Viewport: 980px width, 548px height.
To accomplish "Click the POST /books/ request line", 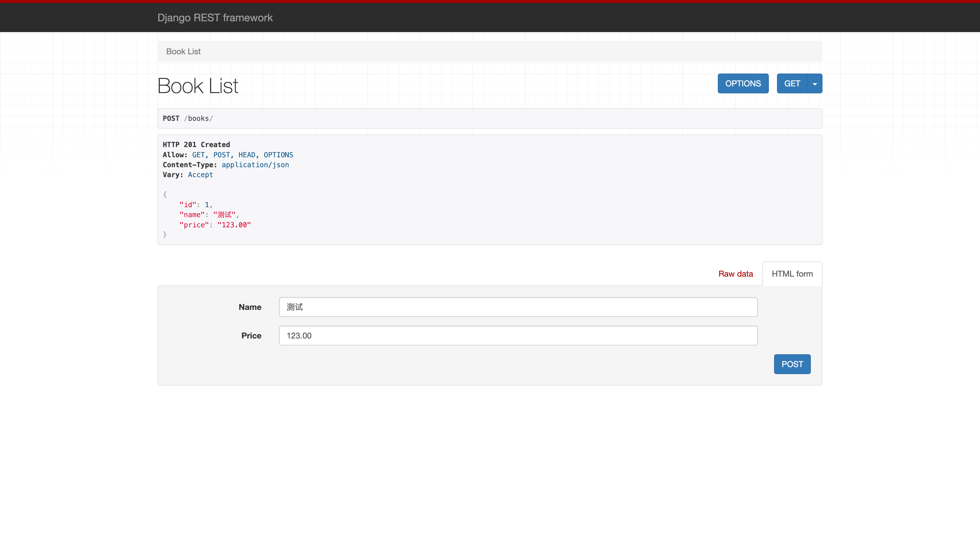I will pyautogui.click(x=188, y=118).
